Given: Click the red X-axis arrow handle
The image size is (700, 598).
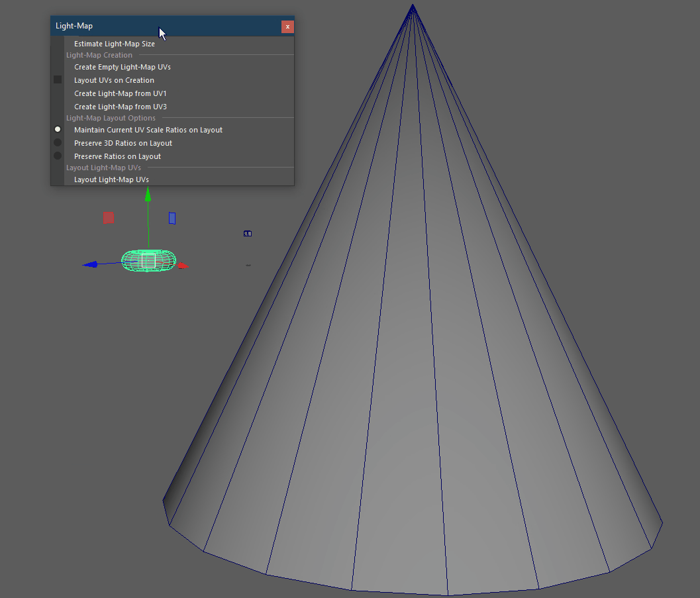Looking at the screenshot, I should coord(183,266).
